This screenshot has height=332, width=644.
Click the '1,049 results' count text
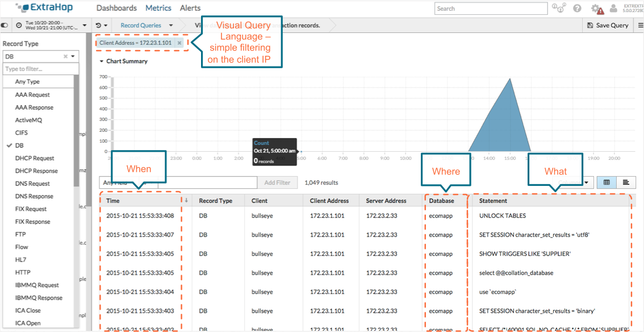[x=321, y=182]
